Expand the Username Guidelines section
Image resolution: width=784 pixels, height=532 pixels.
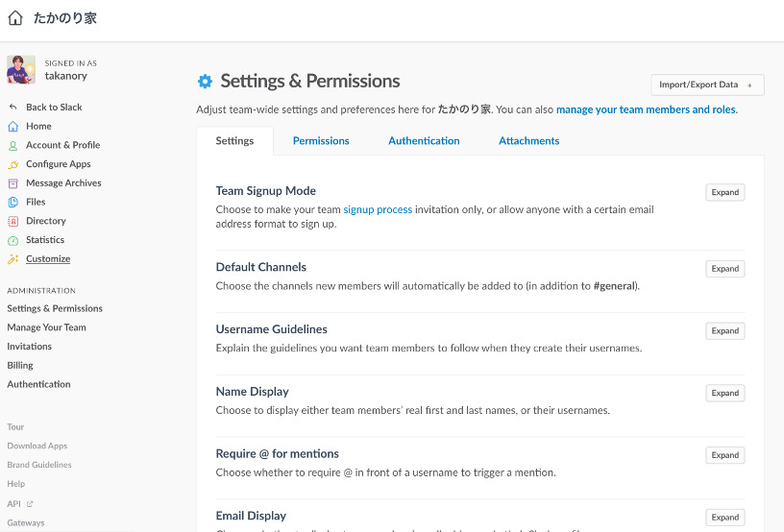725,330
